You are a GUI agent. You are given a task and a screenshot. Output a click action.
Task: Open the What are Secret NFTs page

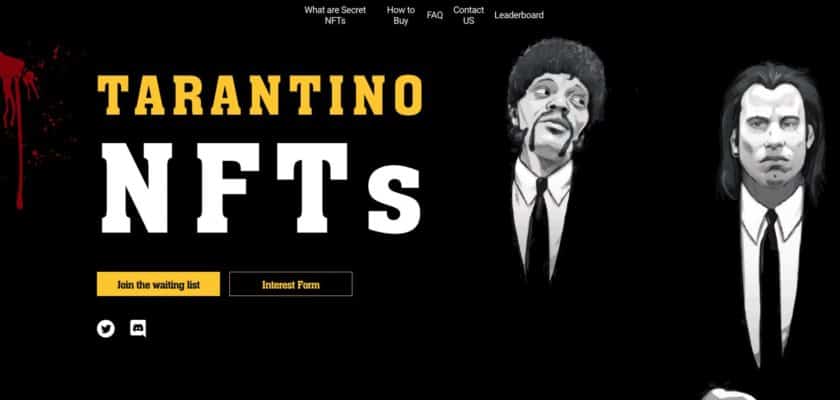335,16
